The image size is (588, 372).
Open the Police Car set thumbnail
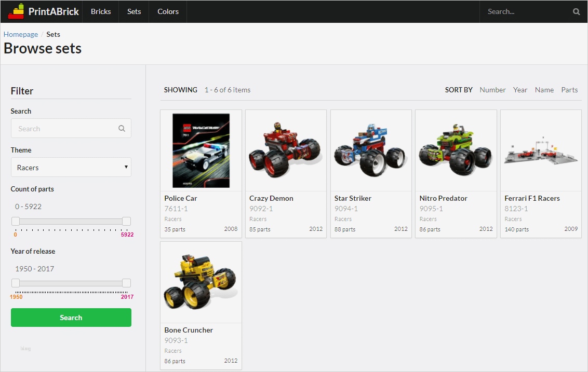coord(201,150)
